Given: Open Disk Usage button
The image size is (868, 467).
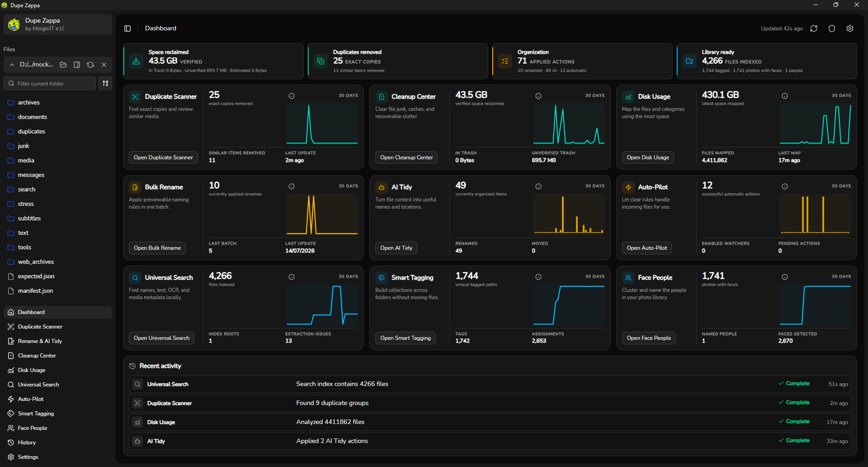Looking at the screenshot, I should pos(648,157).
